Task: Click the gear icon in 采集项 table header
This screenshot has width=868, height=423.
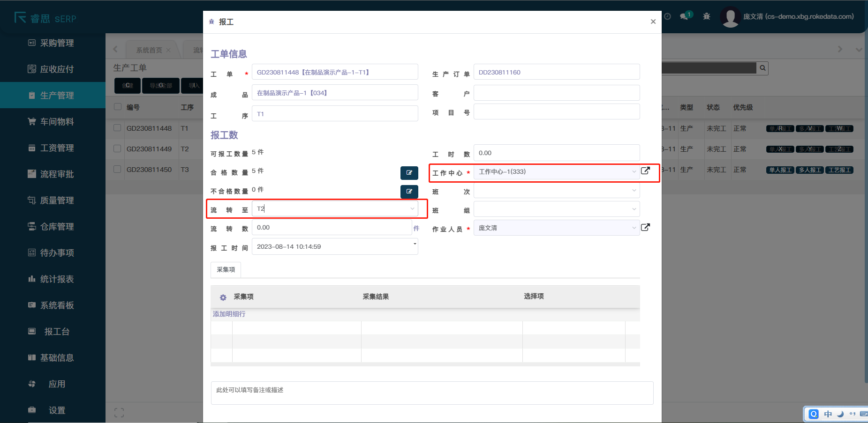Action: (x=223, y=297)
